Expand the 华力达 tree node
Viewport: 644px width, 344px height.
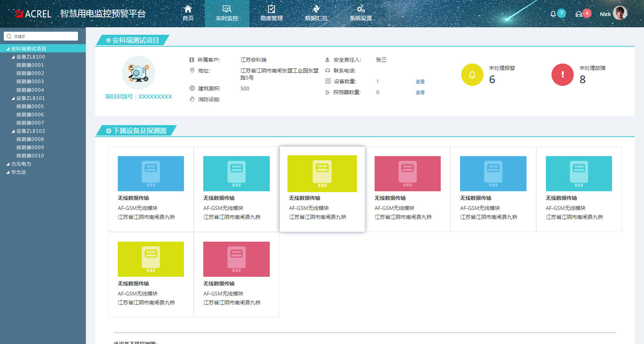click(8, 172)
